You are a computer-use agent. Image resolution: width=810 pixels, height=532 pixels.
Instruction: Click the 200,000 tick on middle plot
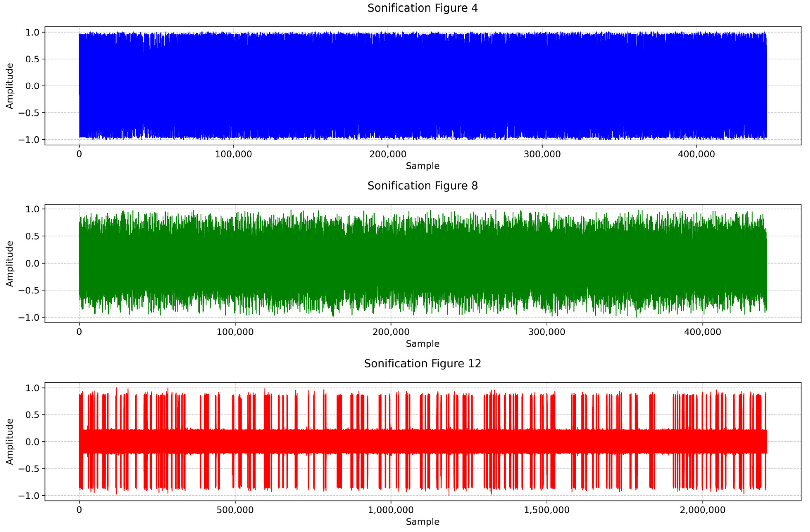[391, 332]
